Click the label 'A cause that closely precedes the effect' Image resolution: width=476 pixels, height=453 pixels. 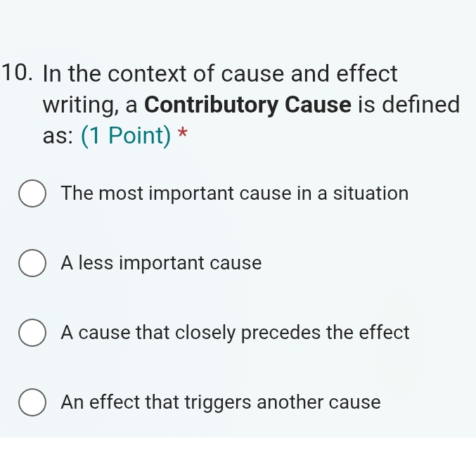coord(235,332)
